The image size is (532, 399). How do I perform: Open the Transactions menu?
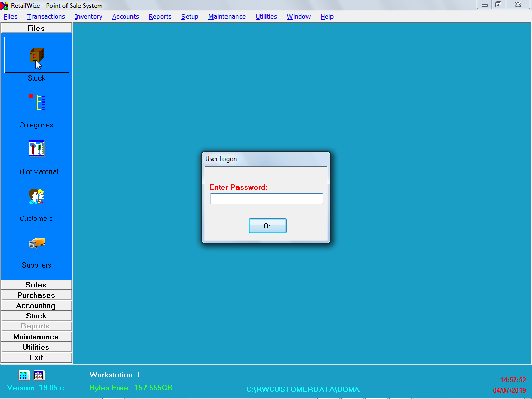point(46,17)
